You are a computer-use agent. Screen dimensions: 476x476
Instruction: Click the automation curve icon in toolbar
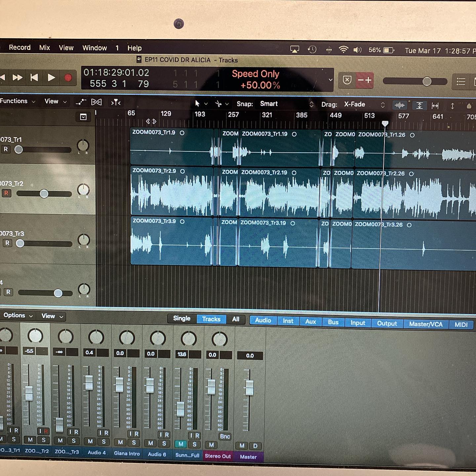tap(81, 102)
